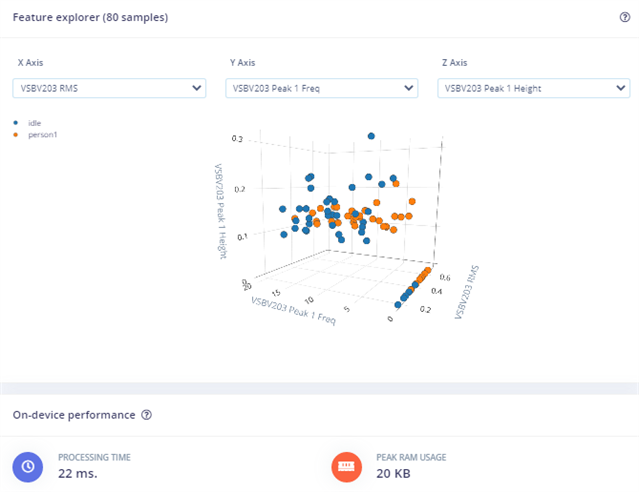
Task: Click the 22 ms. processing time value
Action: tap(79, 473)
